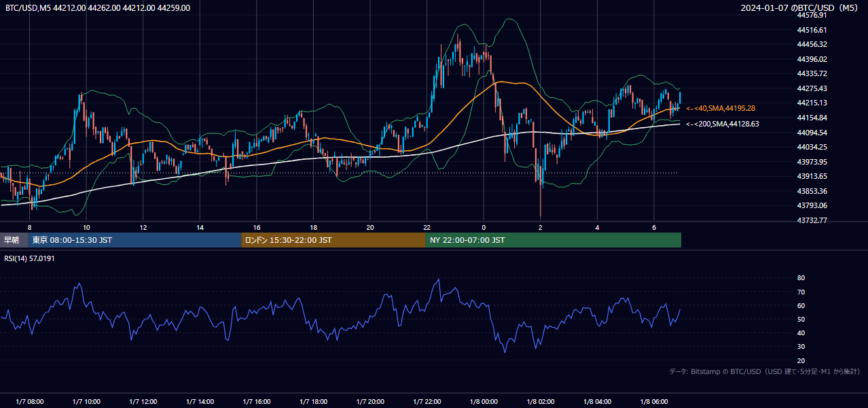
Task: Click the 43732.77 price axis label
Action: click(x=812, y=220)
